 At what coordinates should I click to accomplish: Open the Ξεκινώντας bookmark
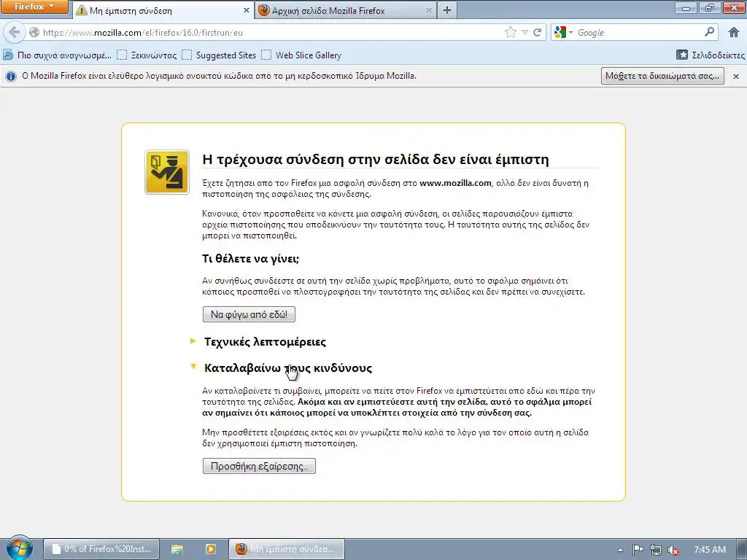(x=147, y=55)
